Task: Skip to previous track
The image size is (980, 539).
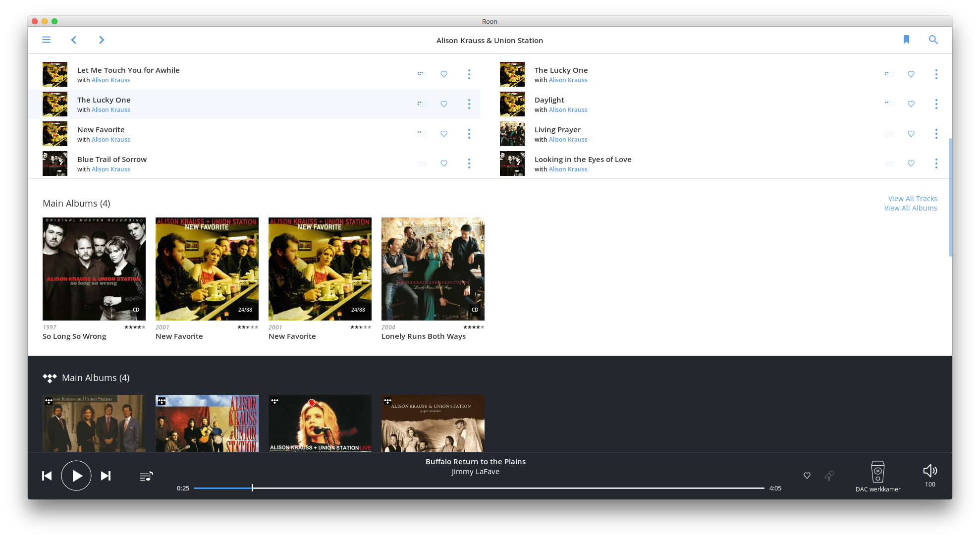Action: [x=47, y=476]
